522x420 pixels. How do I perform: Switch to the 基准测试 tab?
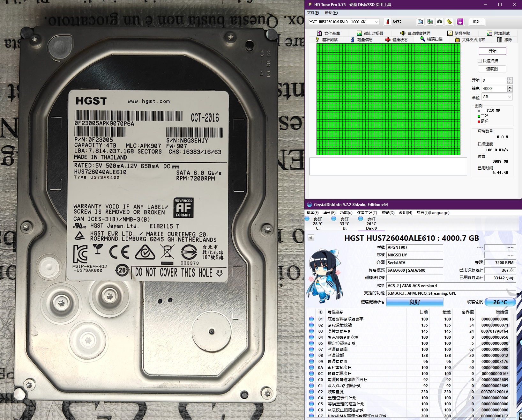[327, 40]
